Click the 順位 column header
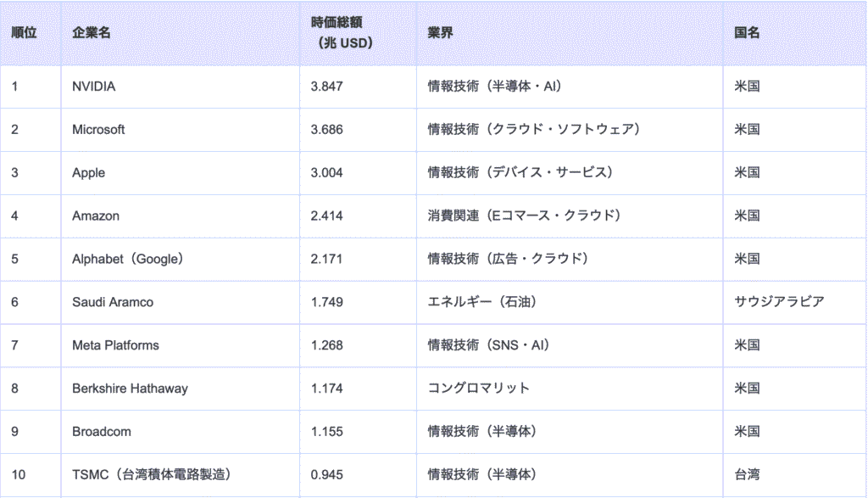The image size is (868, 498). pyautogui.click(x=24, y=33)
